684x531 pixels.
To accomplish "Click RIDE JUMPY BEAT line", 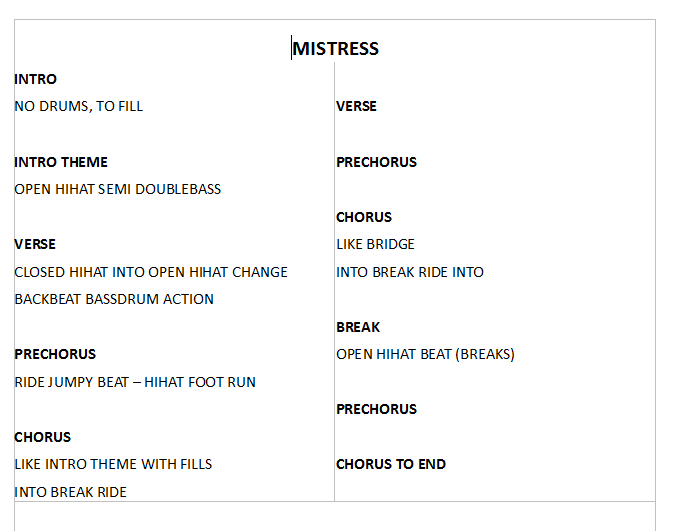I will (x=135, y=382).
